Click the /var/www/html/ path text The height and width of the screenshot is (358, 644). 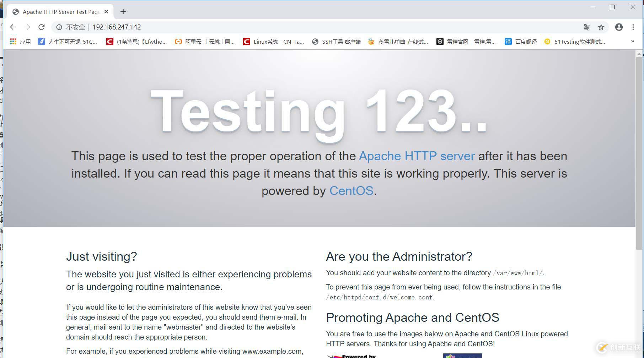tap(518, 273)
